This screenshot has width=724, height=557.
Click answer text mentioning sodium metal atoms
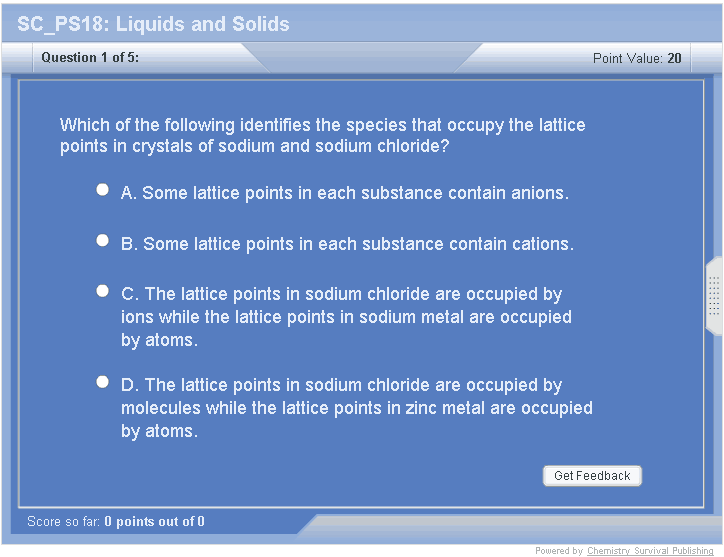pyautogui.click(x=346, y=317)
